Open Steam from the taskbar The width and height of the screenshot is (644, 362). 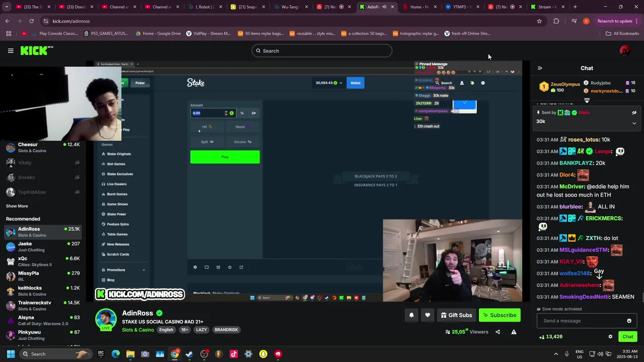(189, 354)
